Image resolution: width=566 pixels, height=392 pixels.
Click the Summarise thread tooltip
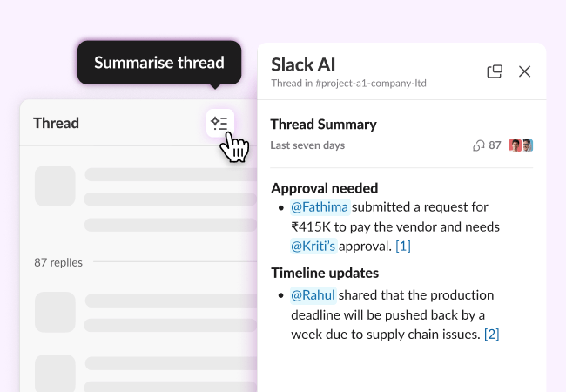point(158,63)
